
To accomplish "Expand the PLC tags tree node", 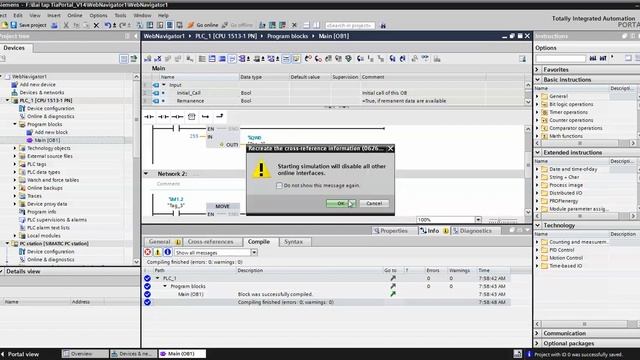I will coord(15,164).
